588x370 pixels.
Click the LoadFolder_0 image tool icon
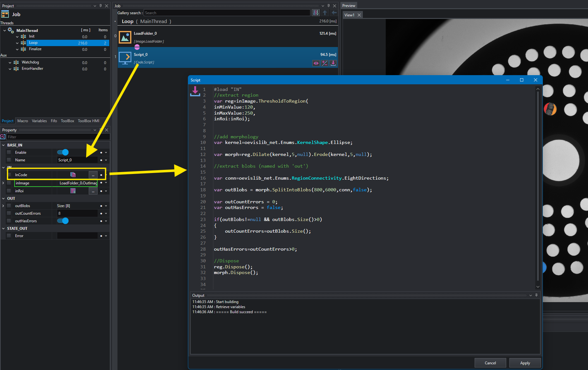[125, 37]
